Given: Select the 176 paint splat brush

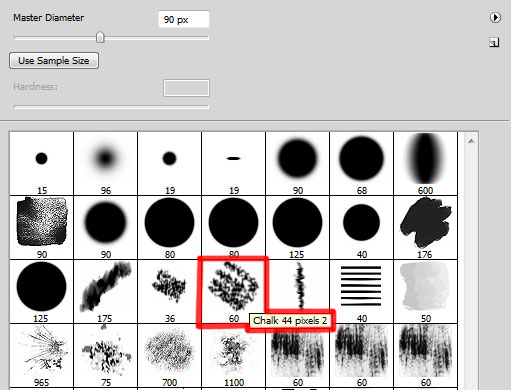Looking at the screenshot, I should click(425, 227).
